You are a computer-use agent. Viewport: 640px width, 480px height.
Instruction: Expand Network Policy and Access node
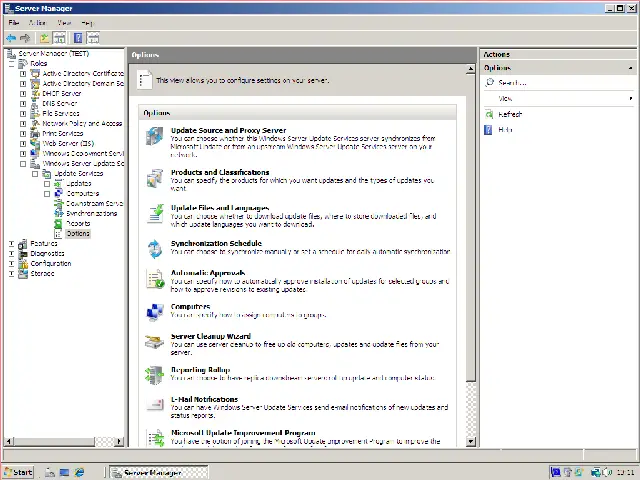pyautogui.click(x=23, y=124)
